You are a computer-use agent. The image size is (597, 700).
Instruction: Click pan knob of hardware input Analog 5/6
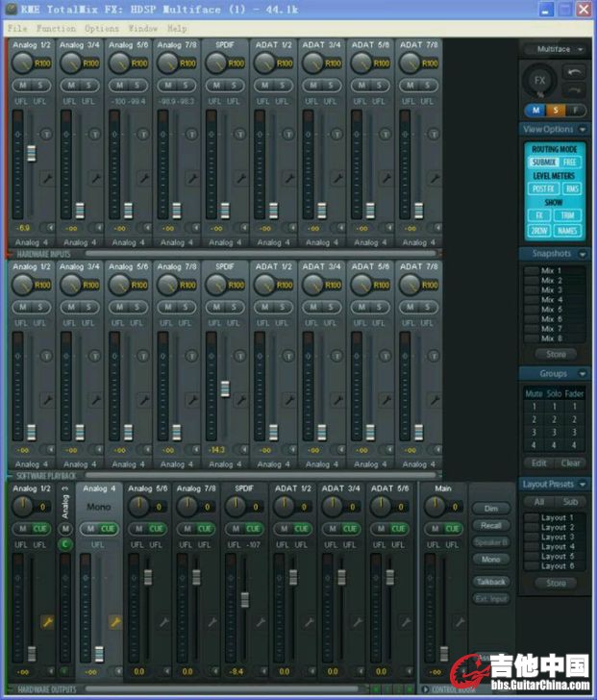(119, 63)
